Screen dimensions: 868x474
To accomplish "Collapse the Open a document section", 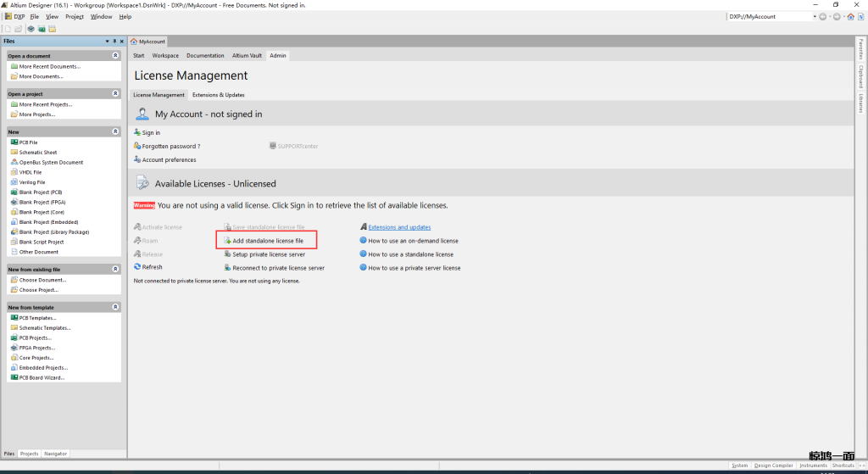I will (115, 55).
